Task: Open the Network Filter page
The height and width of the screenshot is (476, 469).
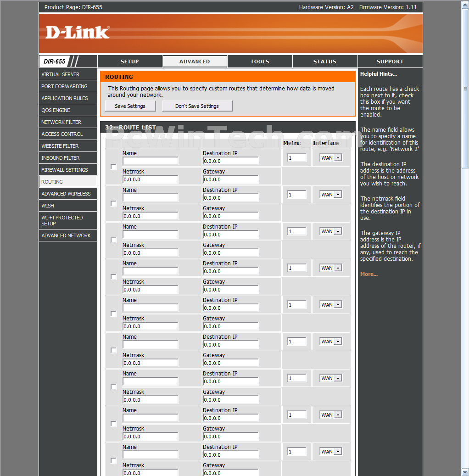Action: (x=68, y=122)
